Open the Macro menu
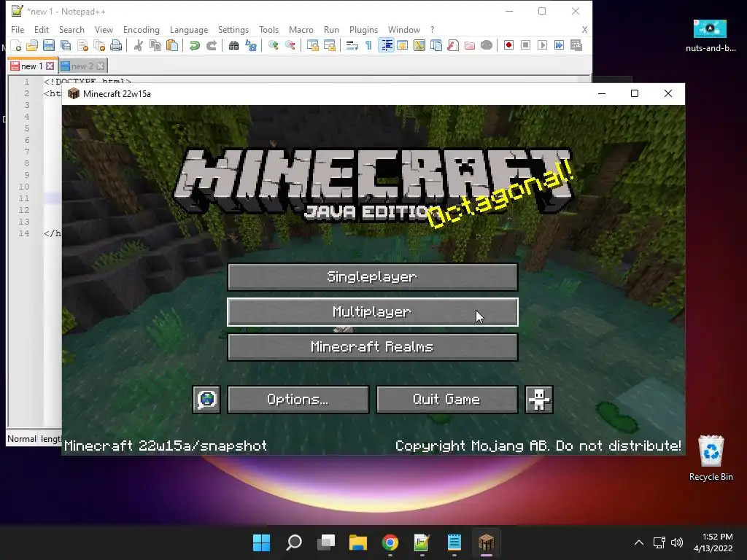 pos(301,29)
